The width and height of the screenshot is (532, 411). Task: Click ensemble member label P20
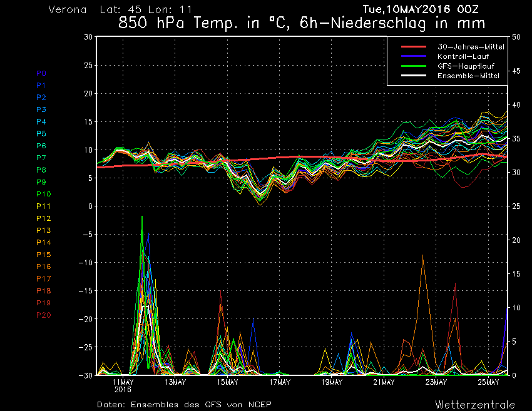(x=44, y=315)
